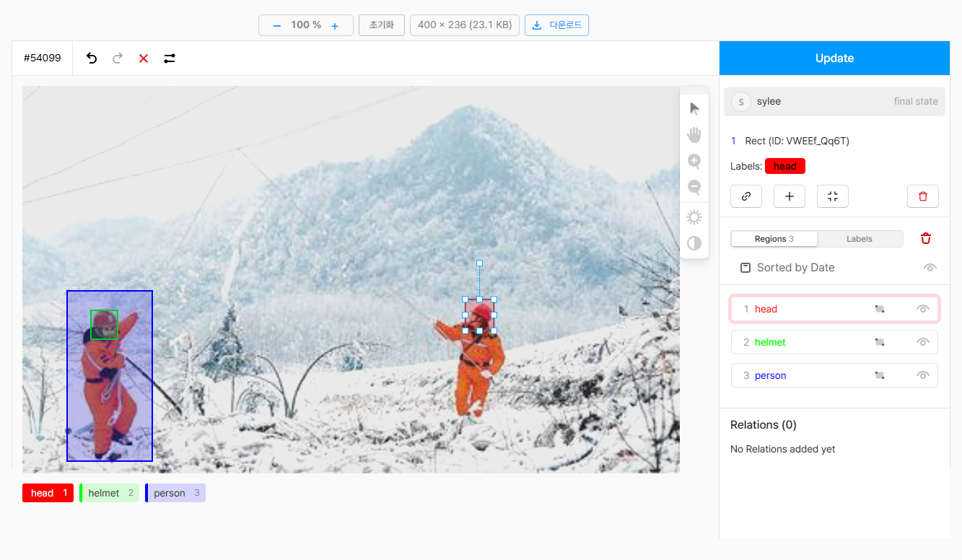962x560 pixels.
Task: Click red trash icon beside Labels tab
Action: pos(926,239)
